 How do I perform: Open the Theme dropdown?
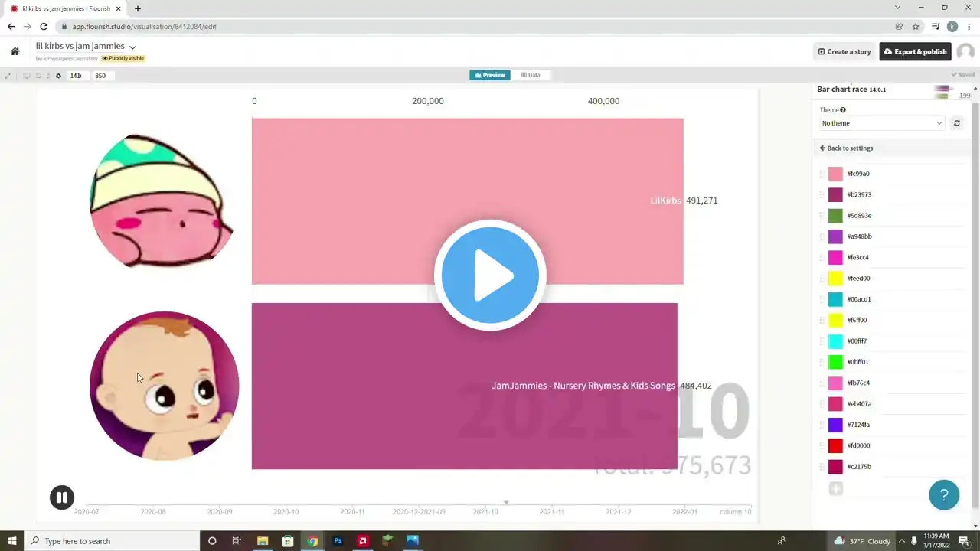[882, 123]
